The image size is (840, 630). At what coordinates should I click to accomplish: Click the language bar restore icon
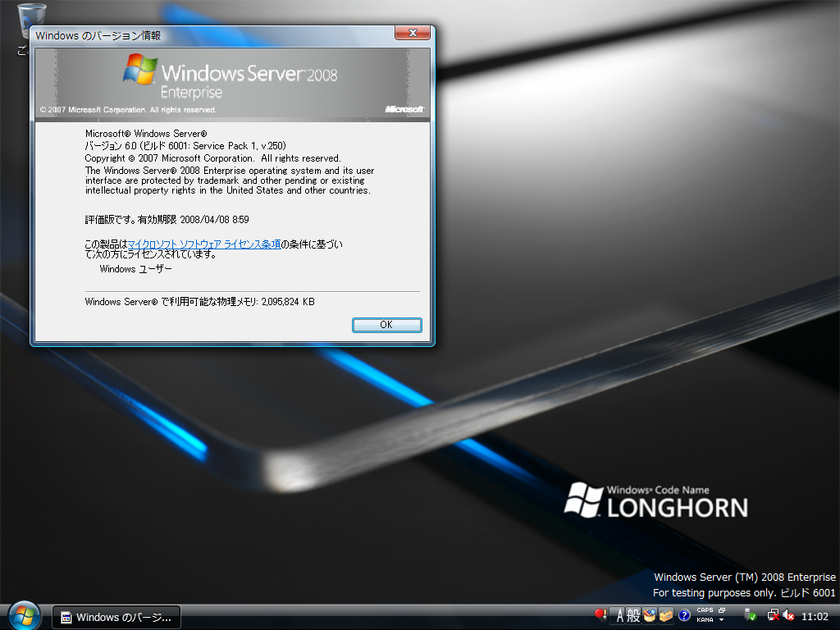(722, 610)
